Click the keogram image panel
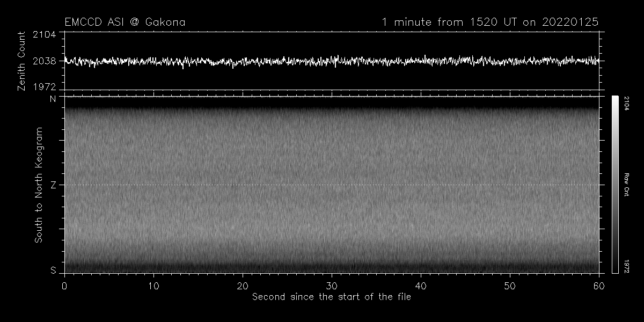The width and height of the screenshot is (644, 322). 332,184
